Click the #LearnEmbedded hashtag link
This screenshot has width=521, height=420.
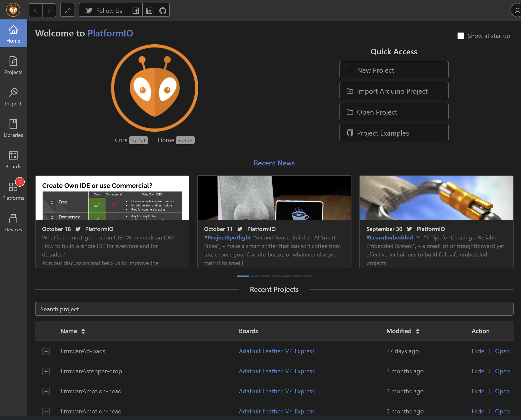[389, 238]
